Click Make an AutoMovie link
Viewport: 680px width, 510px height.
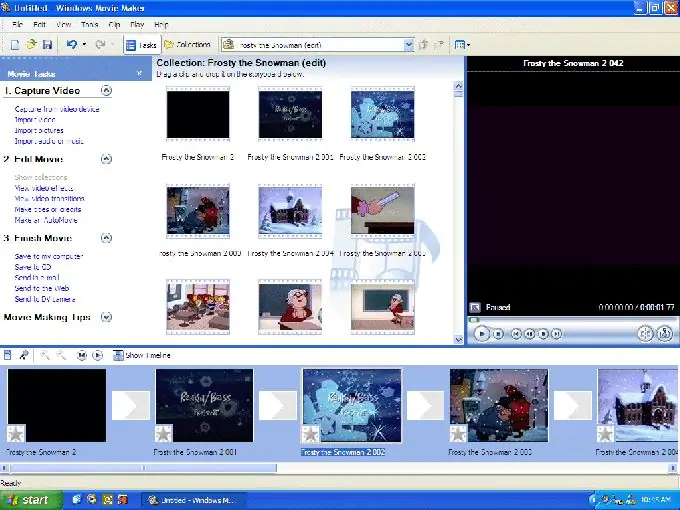[x=46, y=220]
